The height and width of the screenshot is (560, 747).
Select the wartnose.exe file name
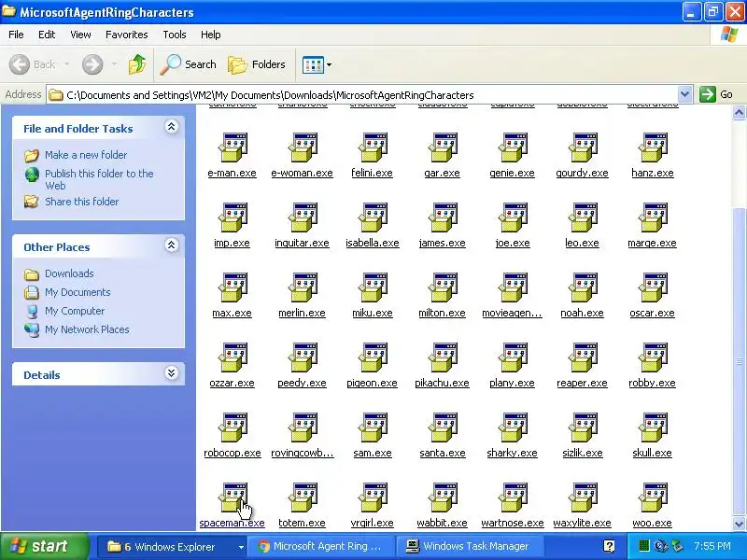[x=513, y=523]
